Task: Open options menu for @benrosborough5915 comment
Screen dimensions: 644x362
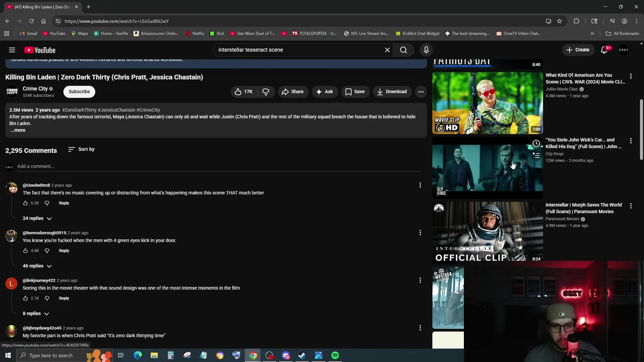Action: tap(420, 233)
